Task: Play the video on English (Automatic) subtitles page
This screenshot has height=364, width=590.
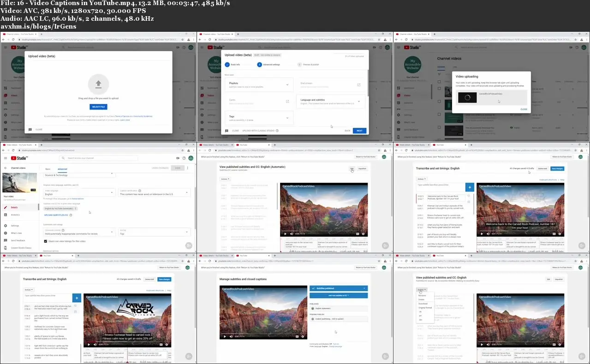Action: (285, 234)
